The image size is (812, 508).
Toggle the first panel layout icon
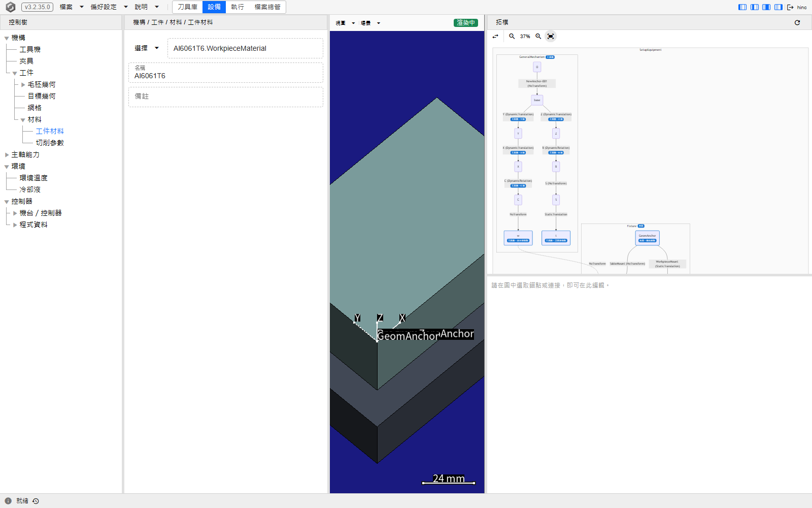click(x=742, y=7)
